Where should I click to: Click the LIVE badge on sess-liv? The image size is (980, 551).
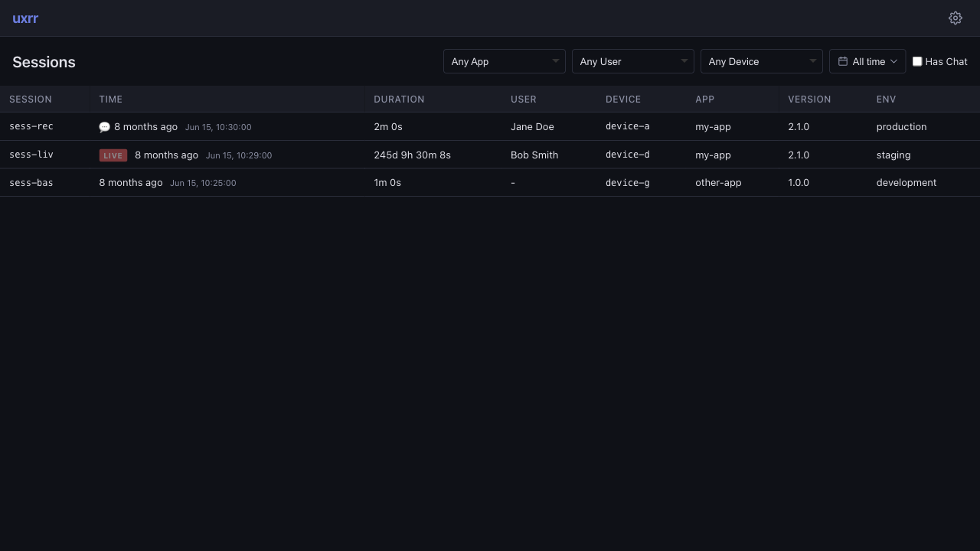pyautogui.click(x=113, y=155)
